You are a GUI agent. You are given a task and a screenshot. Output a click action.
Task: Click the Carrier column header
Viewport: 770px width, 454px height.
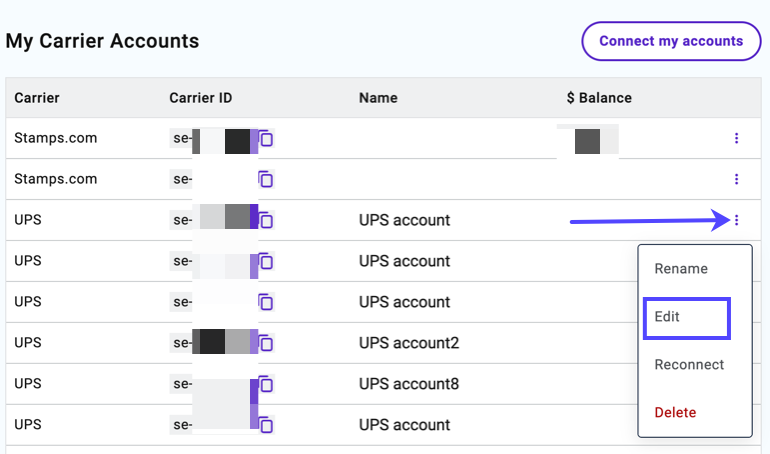point(37,98)
